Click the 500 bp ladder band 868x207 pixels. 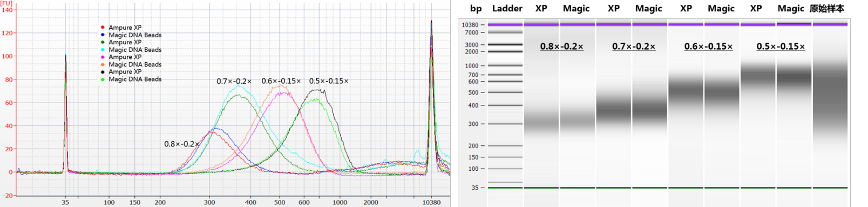pyautogui.click(x=506, y=92)
